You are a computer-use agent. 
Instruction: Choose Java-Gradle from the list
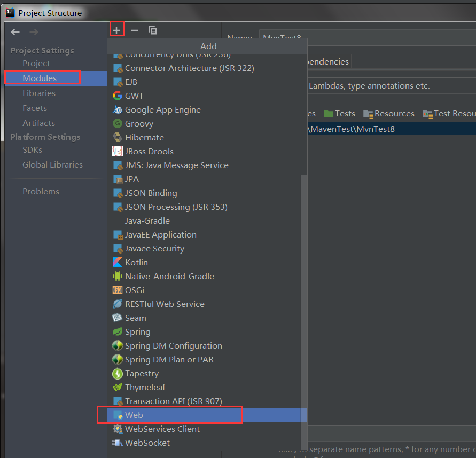coord(204,221)
